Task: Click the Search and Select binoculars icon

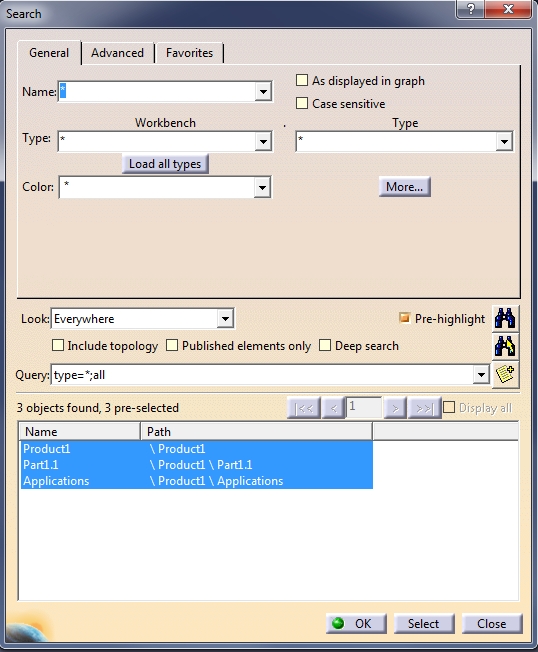Action: (x=505, y=346)
